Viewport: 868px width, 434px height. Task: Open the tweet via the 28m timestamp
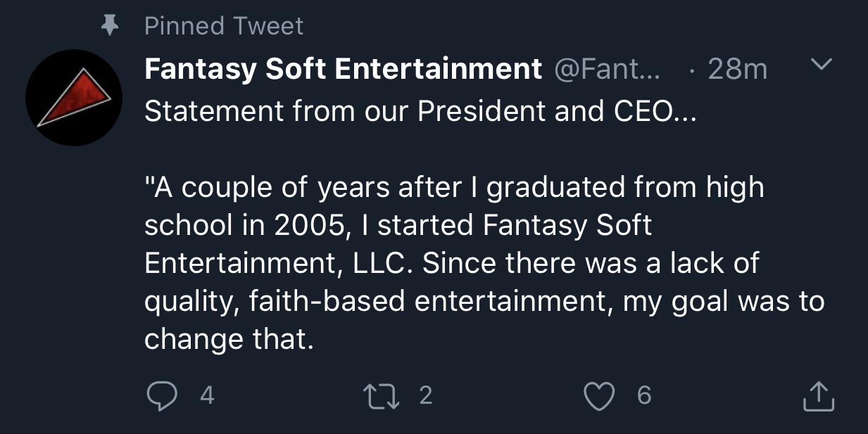pos(738,69)
